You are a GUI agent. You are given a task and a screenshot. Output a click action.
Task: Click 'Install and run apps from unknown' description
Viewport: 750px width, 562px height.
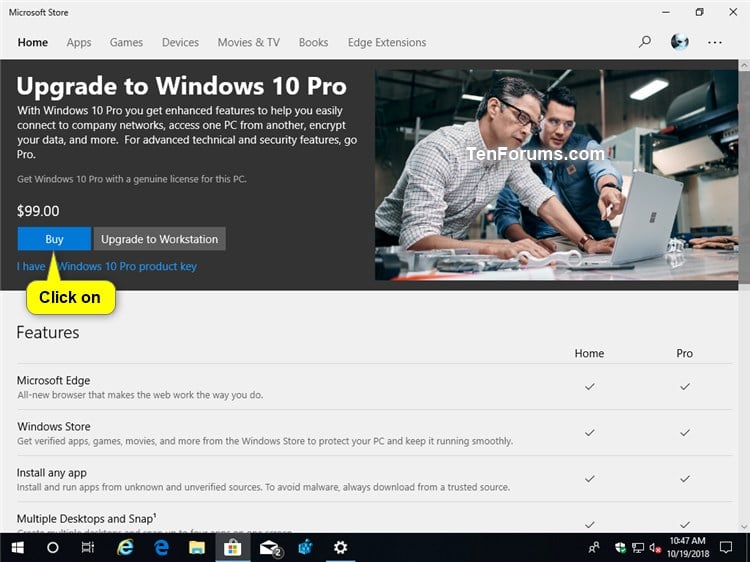click(x=263, y=487)
